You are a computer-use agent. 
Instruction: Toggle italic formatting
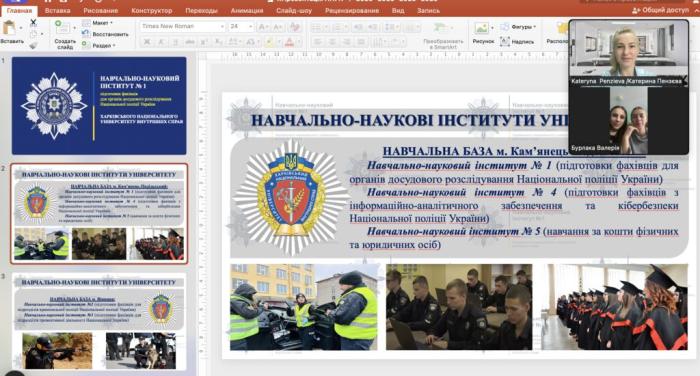click(161, 42)
